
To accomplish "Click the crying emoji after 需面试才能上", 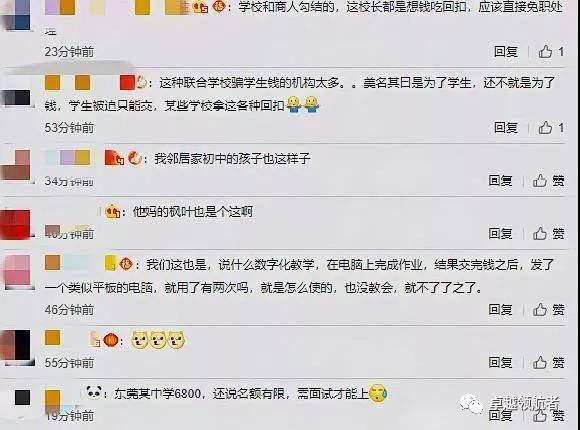I will click(x=378, y=394).
